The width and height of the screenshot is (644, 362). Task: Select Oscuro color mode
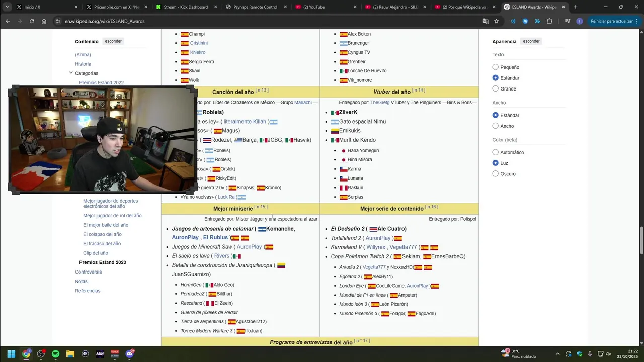click(x=496, y=174)
